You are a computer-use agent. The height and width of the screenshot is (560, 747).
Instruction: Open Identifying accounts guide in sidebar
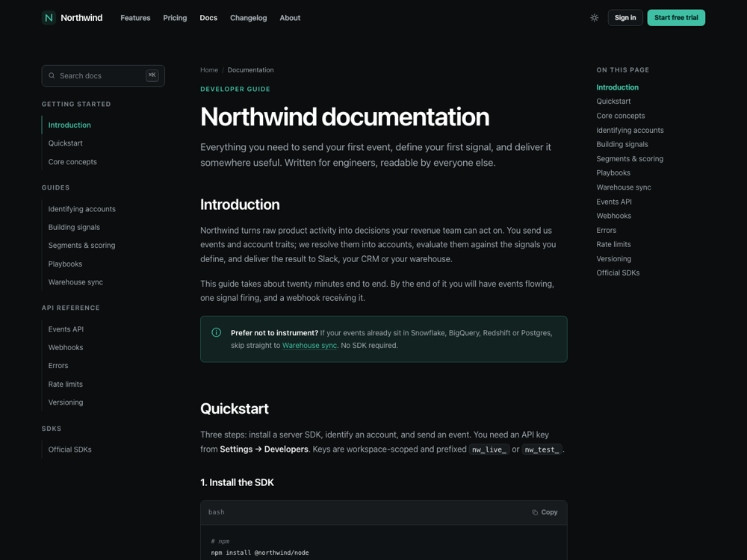82,209
